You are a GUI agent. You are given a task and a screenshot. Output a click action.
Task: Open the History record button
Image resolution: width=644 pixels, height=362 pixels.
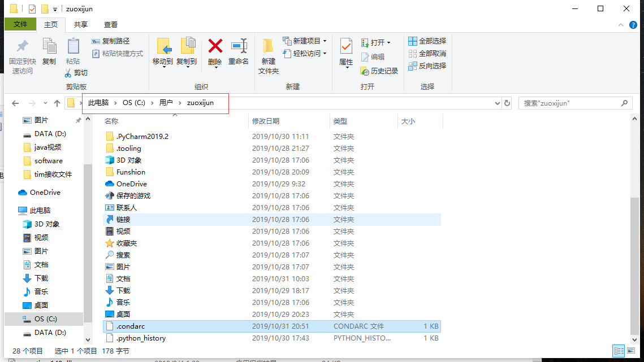(379, 71)
